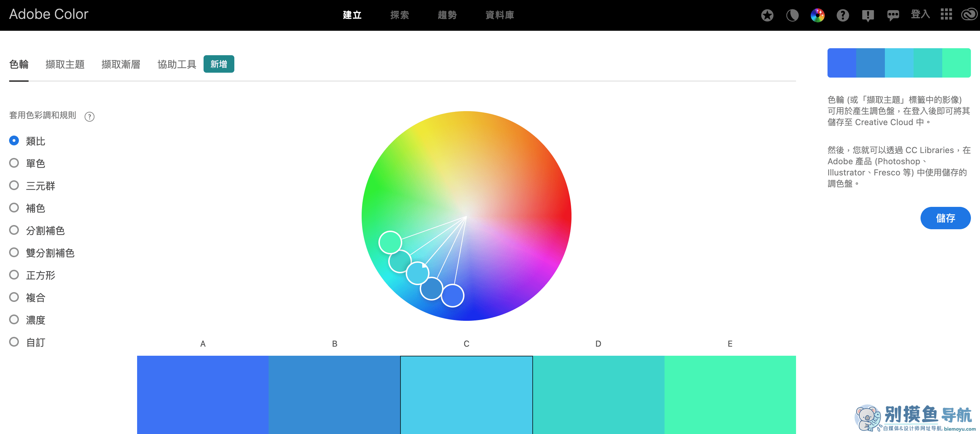
Task: Open the rainbow color wheel icon
Action: [x=817, y=15]
